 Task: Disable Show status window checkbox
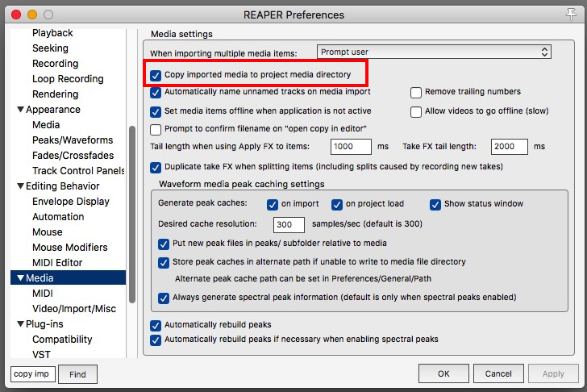435,204
